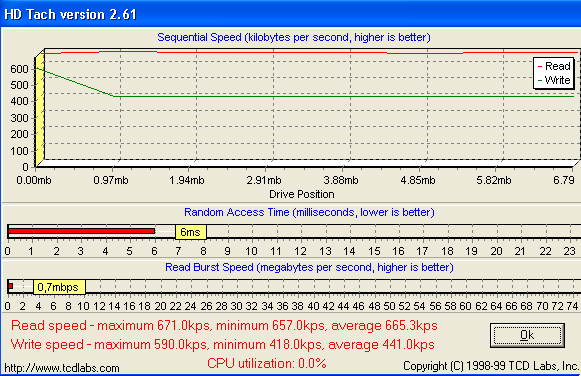Open the http://www.tcdlabs.com link
Viewport: 581px width, 376px height.
[x=62, y=367]
